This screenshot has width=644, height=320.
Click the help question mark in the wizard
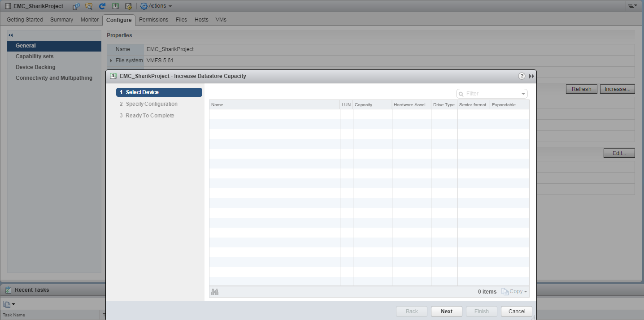tap(522, 76)
